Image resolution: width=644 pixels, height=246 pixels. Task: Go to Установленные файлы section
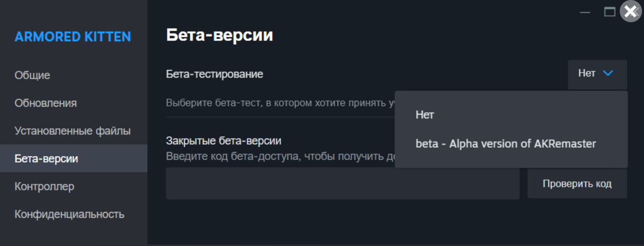click(x=74, y=131)
